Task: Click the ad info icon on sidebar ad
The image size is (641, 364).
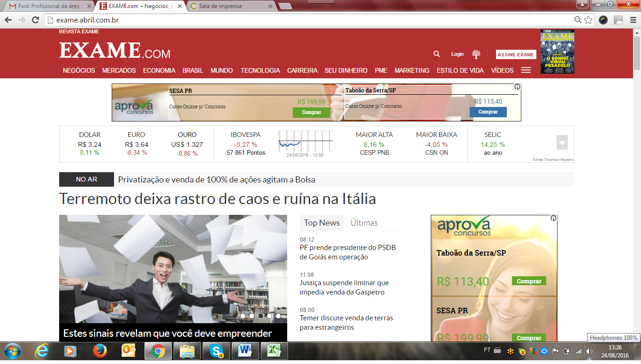Action: click(x=554, y=218)
